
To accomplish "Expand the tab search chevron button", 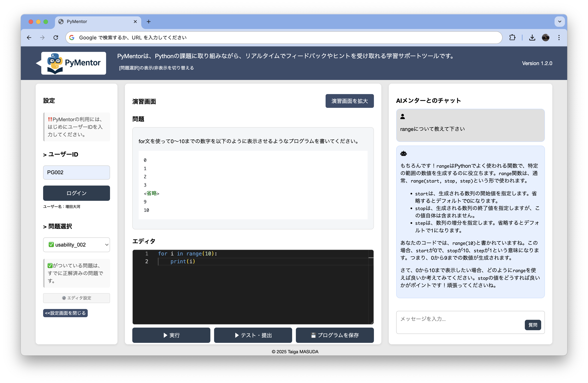I will [560, 22].
